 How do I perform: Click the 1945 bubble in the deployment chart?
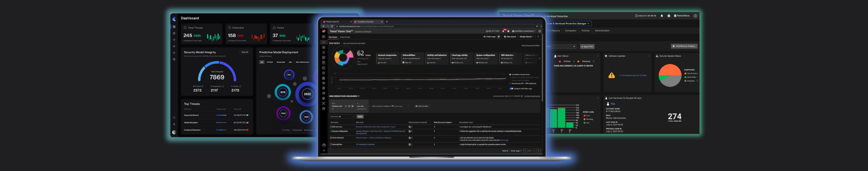(283, 114)
